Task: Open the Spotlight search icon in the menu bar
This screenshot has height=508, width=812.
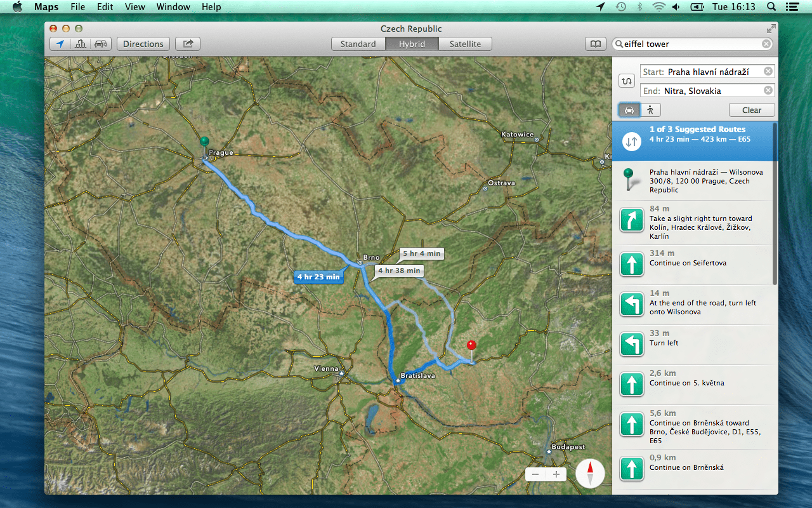Action: (771, 7)
